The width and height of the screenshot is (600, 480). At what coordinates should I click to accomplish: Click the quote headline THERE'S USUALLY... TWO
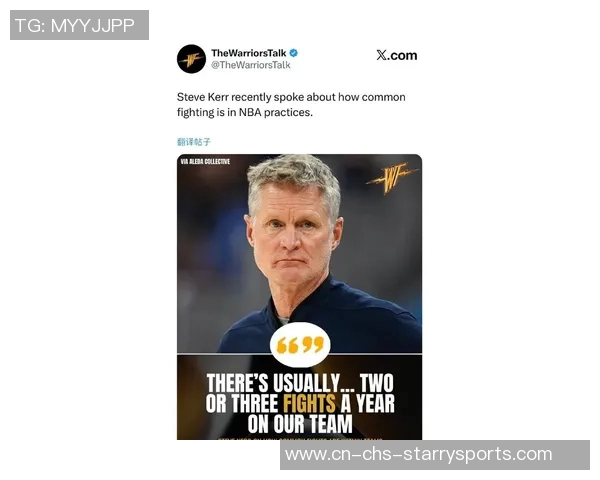click(300, 383)
